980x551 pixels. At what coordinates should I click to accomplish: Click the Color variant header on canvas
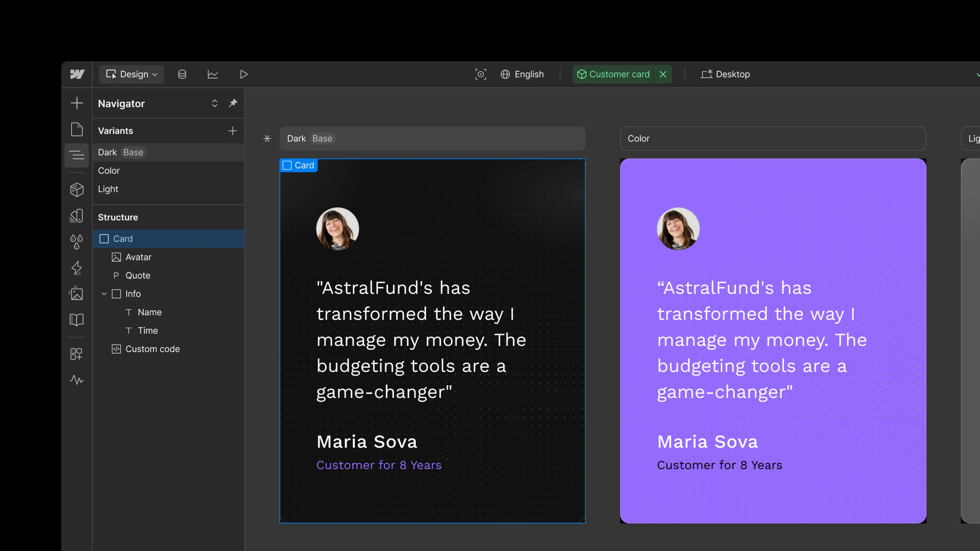click(773, 139)
